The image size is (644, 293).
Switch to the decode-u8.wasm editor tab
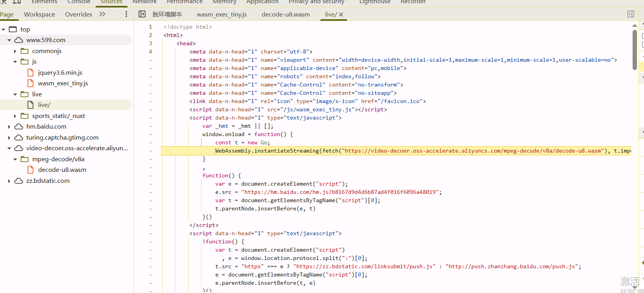pyautogui.click(x=285, y=15)
